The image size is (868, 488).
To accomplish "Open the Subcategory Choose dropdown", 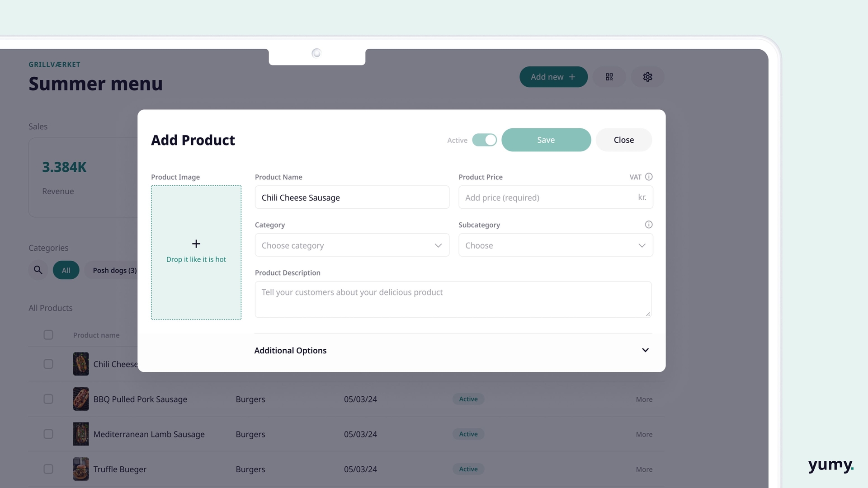I will [x=555, y=245].
